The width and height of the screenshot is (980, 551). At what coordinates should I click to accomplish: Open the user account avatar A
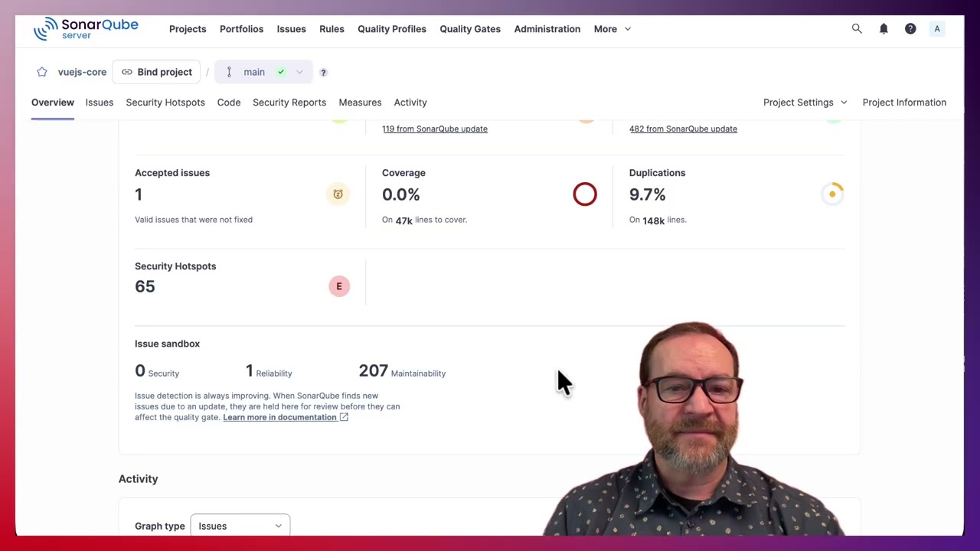pos(937,29)
